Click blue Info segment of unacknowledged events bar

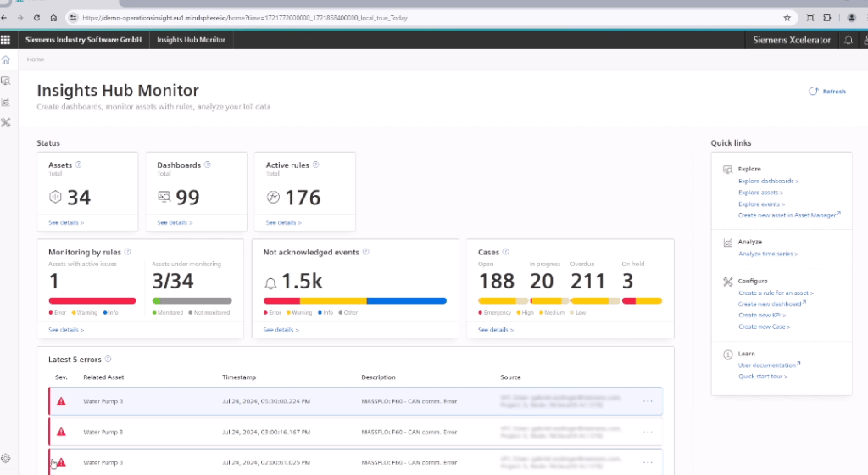406,300
